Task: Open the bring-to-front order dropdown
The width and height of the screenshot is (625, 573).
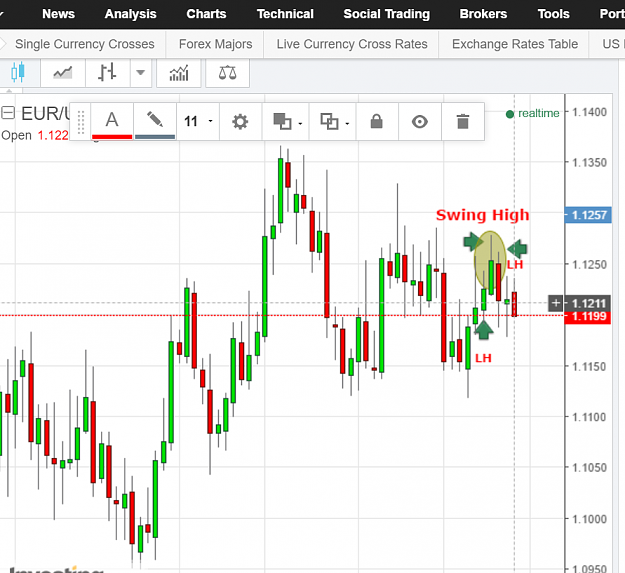Action: coord(286,121)
